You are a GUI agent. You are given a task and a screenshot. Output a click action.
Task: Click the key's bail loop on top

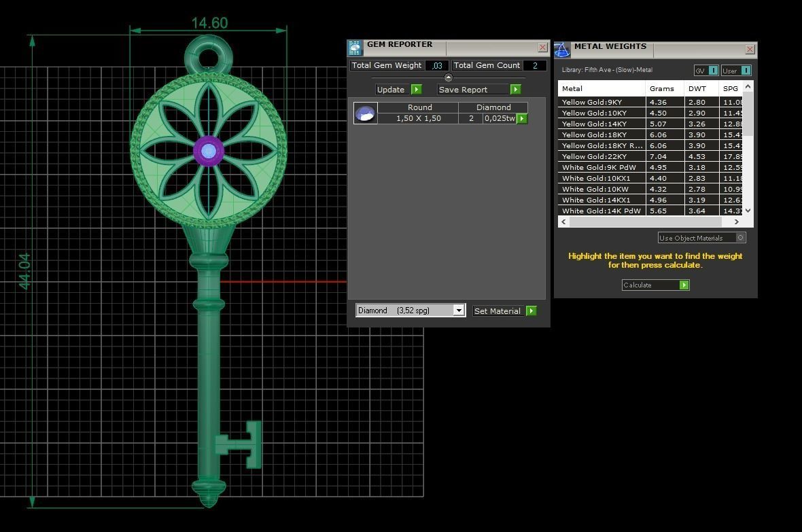coord(209,56)
